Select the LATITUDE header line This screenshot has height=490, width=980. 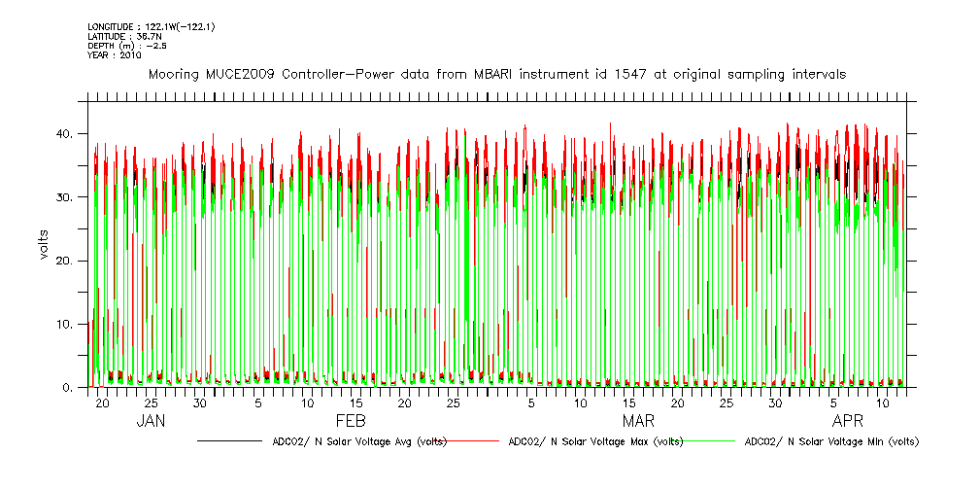[x=122, y=36]
